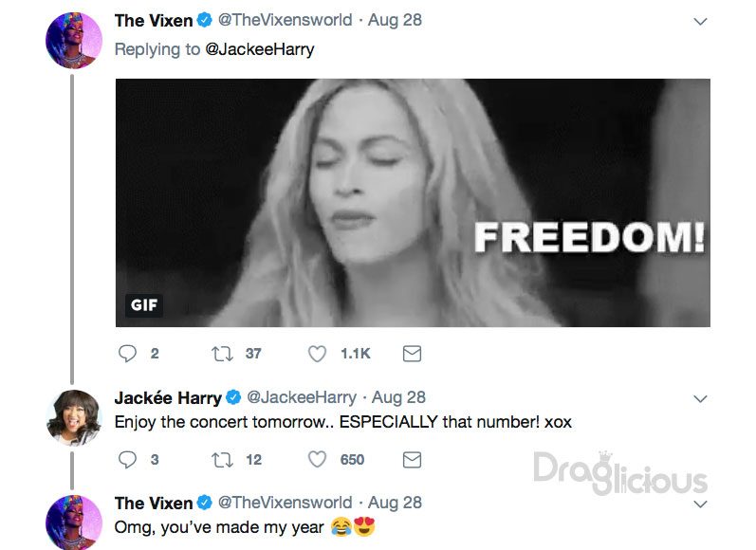
Task: Reply to The Vixen's GIF tweet
Action: (x=127, y=354)
